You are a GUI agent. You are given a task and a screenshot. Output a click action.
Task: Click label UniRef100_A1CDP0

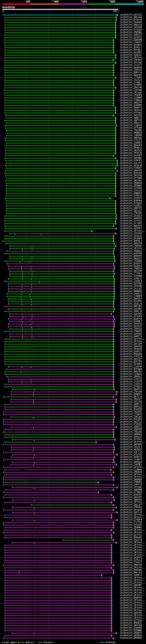click(131, 53)
